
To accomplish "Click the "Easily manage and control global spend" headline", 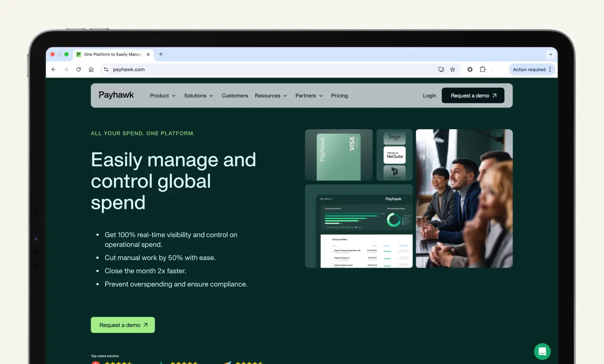I will [174, 181].
